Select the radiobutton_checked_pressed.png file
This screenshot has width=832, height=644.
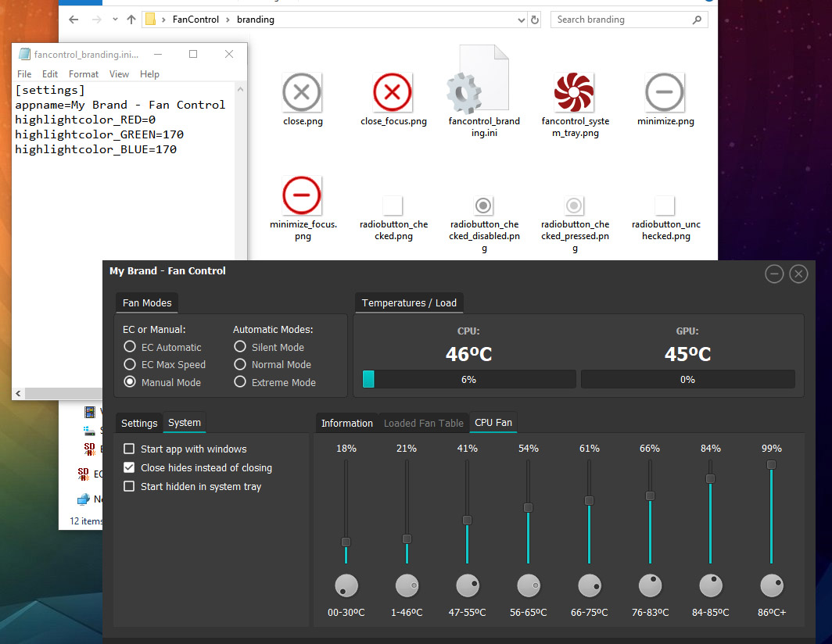click(x=574, y=206)
